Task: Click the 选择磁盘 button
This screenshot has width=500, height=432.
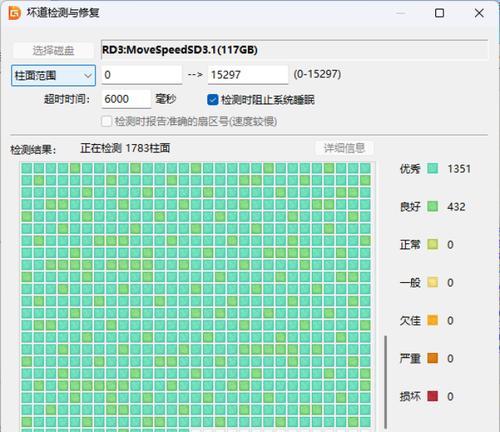Action: point(53,50)
